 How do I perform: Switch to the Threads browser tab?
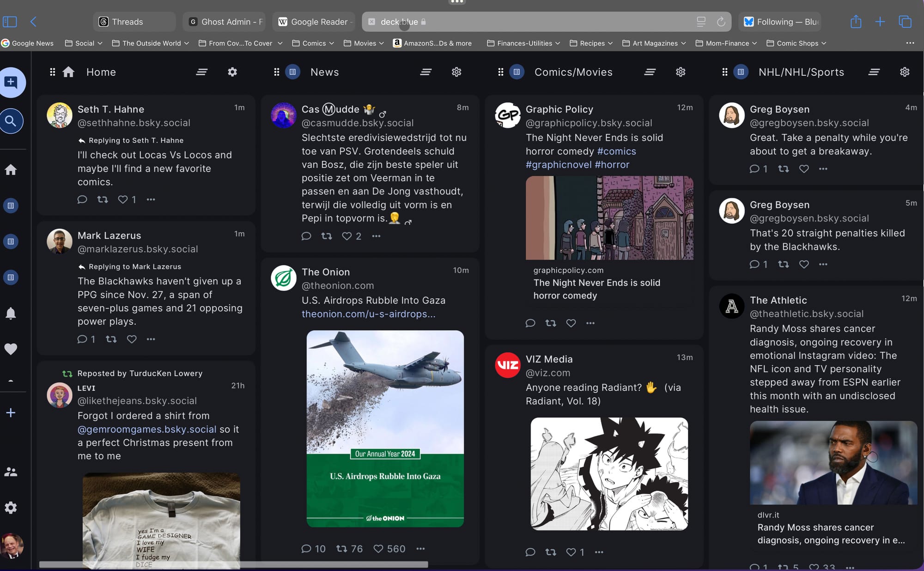point(134,22)
